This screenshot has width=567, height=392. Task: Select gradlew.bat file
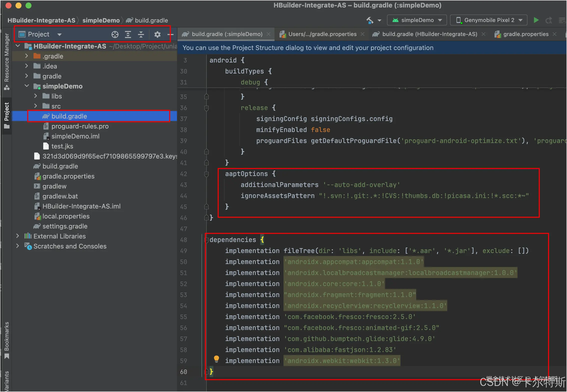94,196
